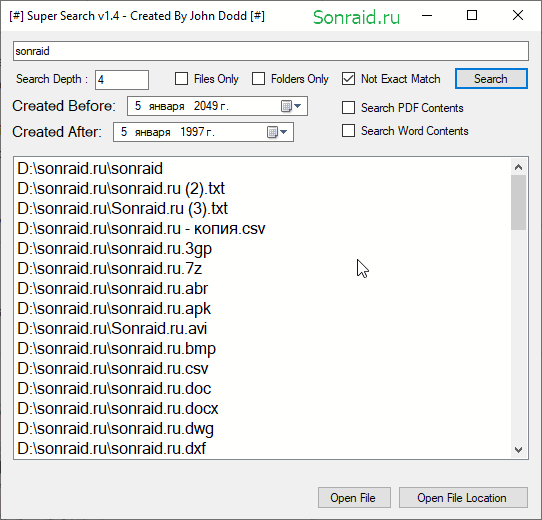This screenshot has height=520, width=542.
Task: Click the results list scroll up arrow
Action: [518, 167]
